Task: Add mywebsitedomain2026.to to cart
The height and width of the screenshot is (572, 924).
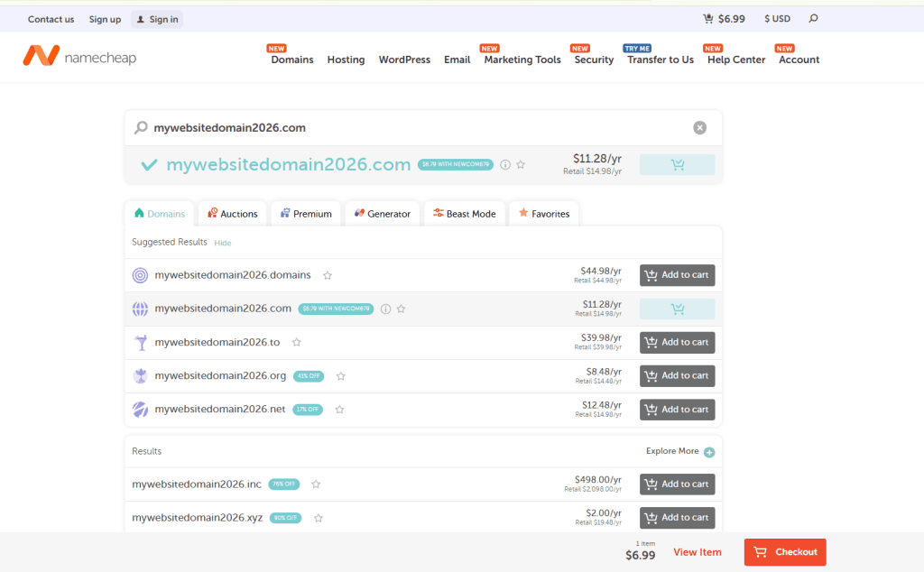Action: 677,342
